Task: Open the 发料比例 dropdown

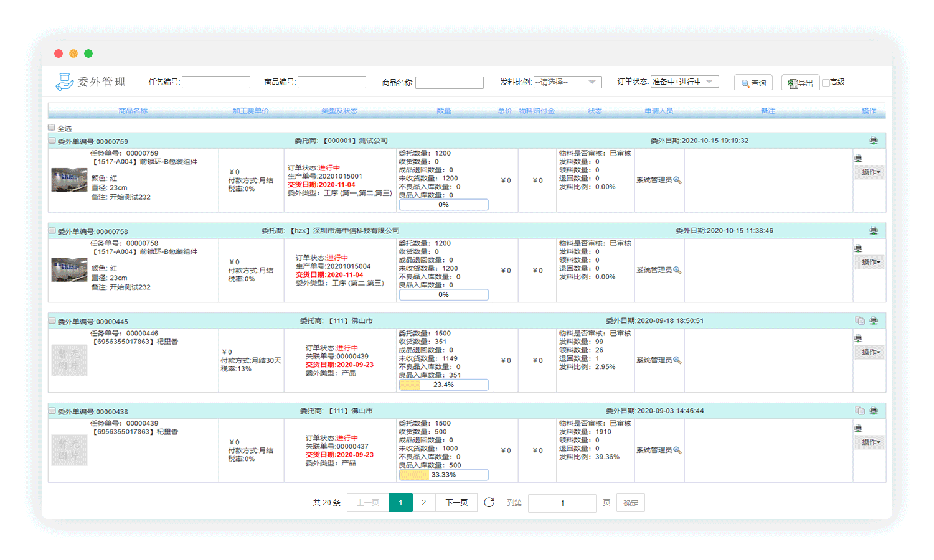Action: pos(567,82)
